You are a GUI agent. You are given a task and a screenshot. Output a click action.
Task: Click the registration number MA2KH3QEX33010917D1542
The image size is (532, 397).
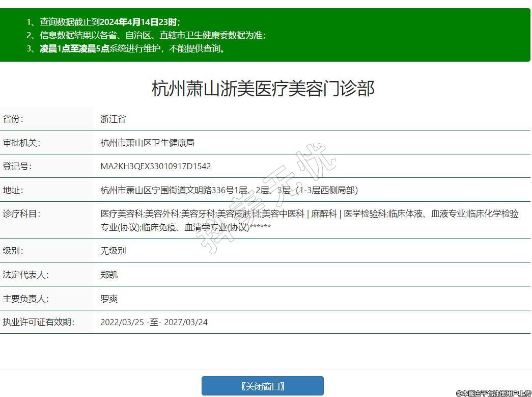coord(155,166)
